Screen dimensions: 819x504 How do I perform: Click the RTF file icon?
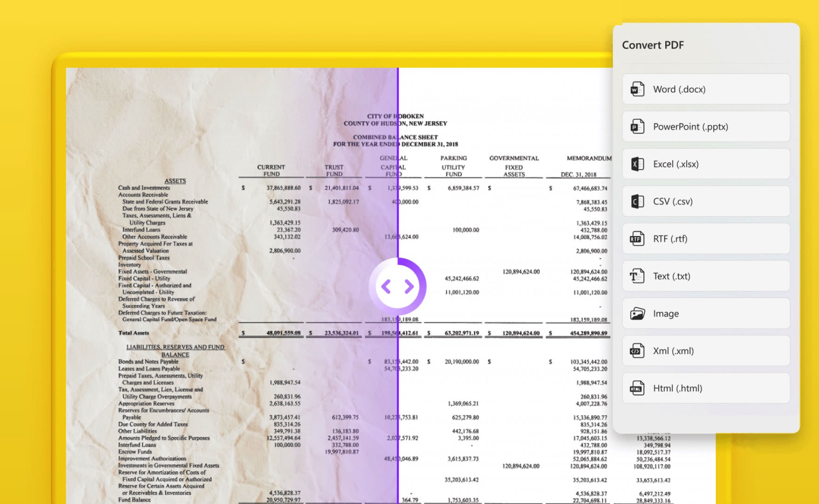pos(637,238)
